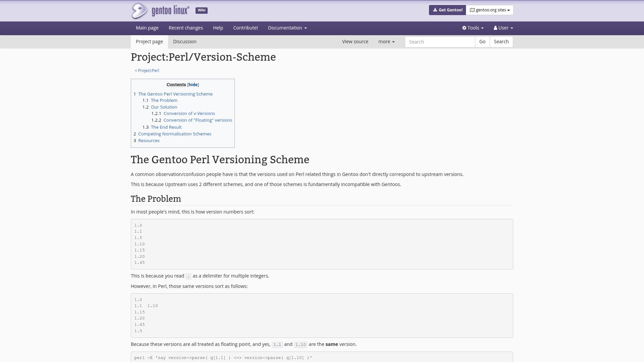Viewport: 644px width, 362px height.
Task: Click 'The Problem' section heading
Action: (156, 199)
